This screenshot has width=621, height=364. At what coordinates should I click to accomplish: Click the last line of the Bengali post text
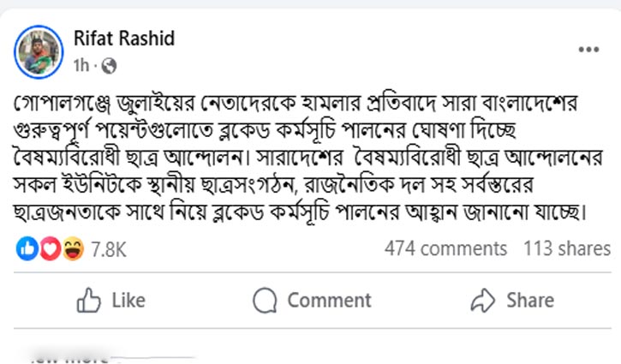300,212
